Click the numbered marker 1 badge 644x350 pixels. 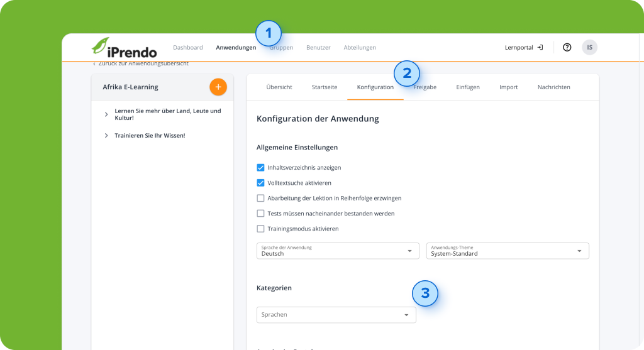[x=269, y=33]
